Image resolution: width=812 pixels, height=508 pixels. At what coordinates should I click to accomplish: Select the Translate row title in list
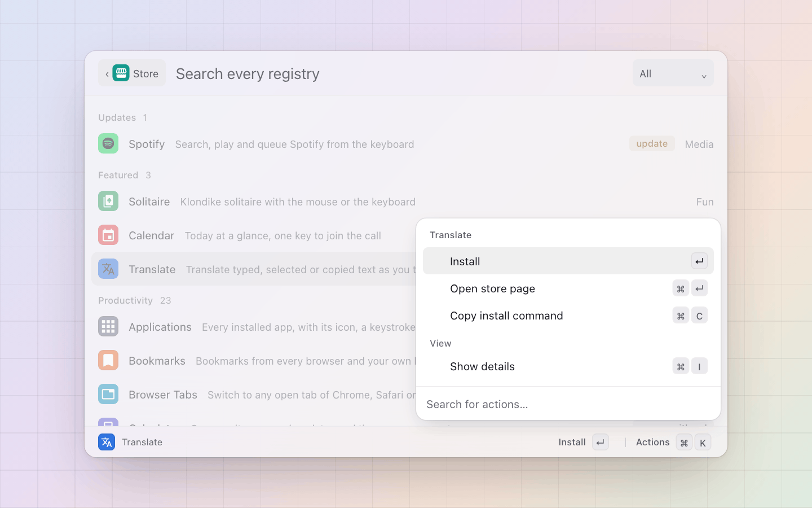(x=152, y=269)
